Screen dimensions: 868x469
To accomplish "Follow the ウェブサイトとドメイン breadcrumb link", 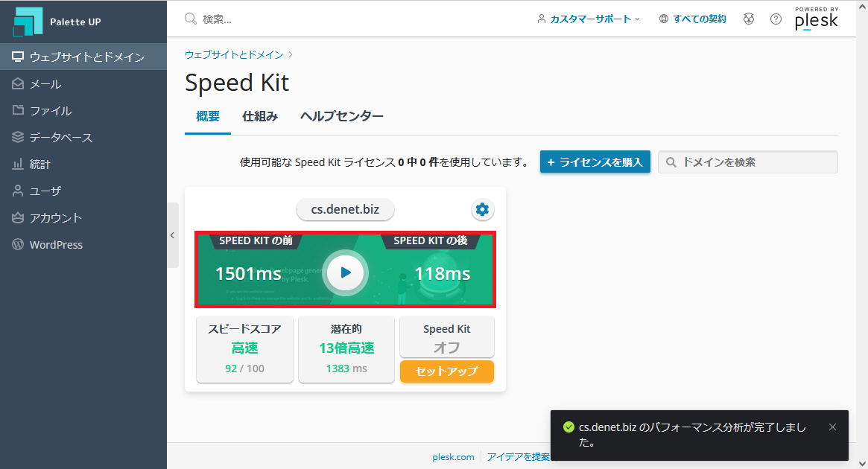I will [234, 55].
